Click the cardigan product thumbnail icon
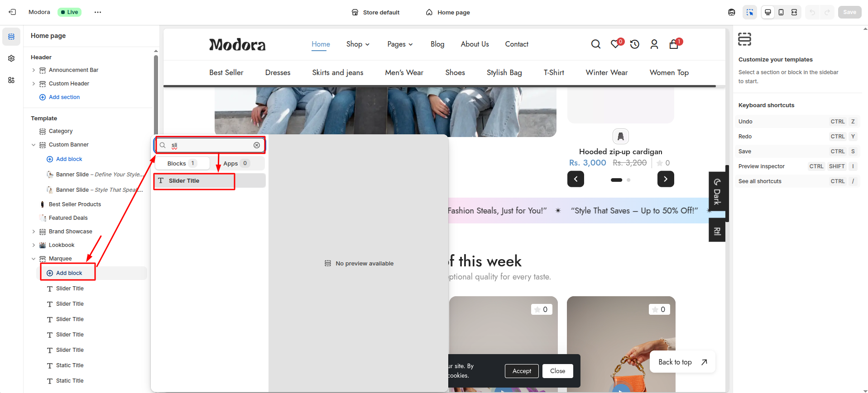Screen dimensions: 868x393 tap(621, 136)
